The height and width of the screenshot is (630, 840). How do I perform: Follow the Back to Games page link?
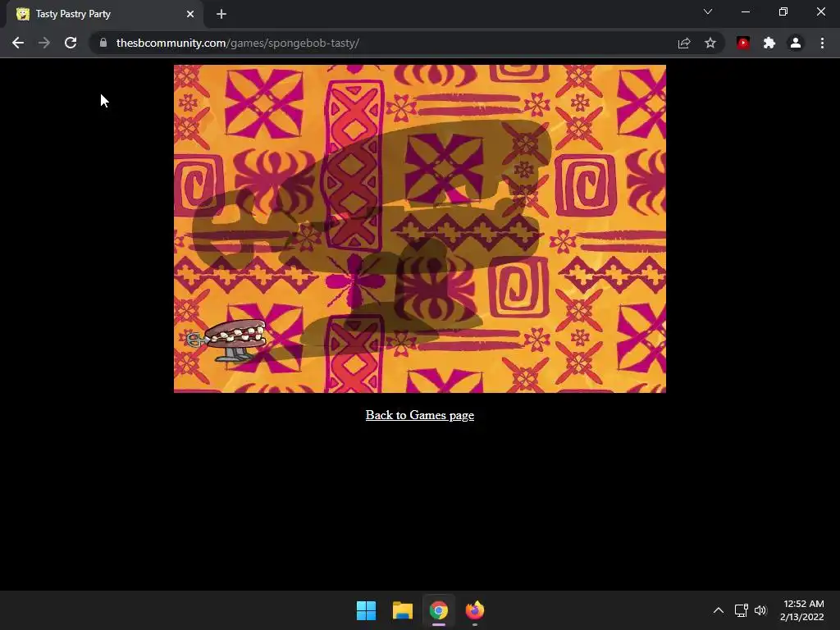click(419, 415)
